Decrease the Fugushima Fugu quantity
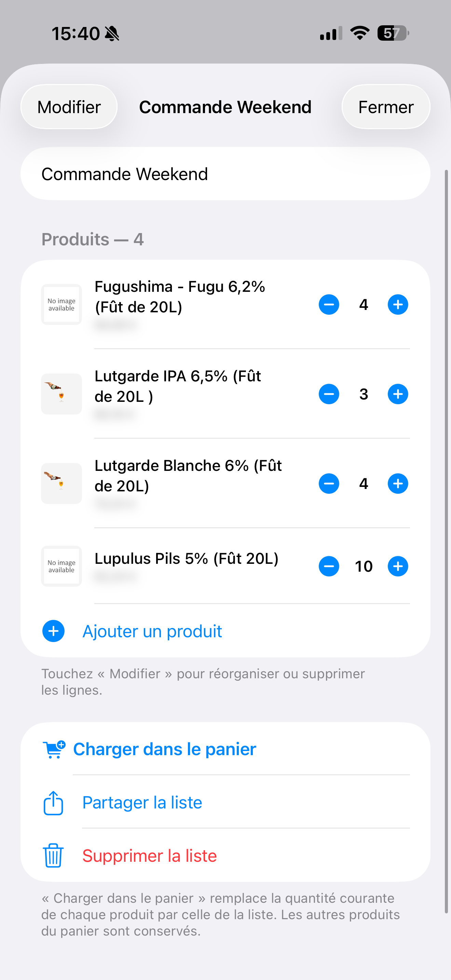The image size is (451, 980). (329, 304)
